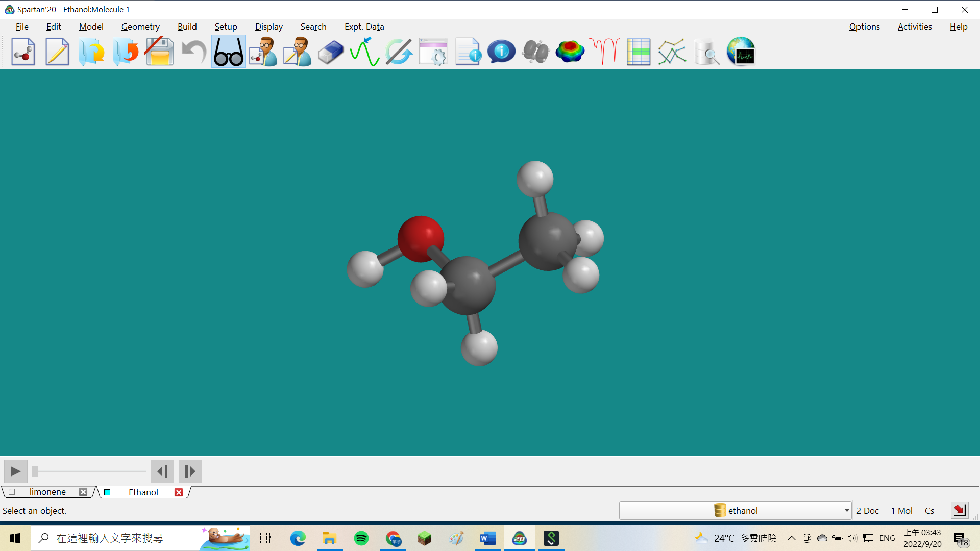980x551 pixels.
Task: Open the Build menu
Action: 187,27
